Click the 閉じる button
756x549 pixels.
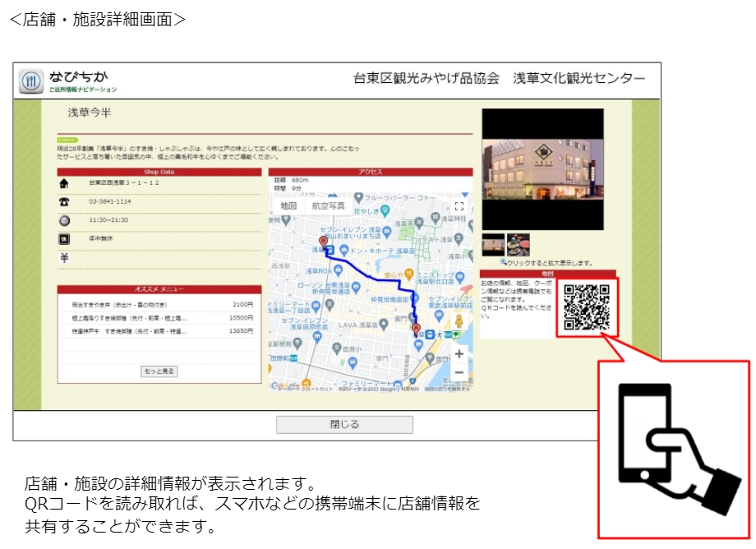(x=344, y=425)
